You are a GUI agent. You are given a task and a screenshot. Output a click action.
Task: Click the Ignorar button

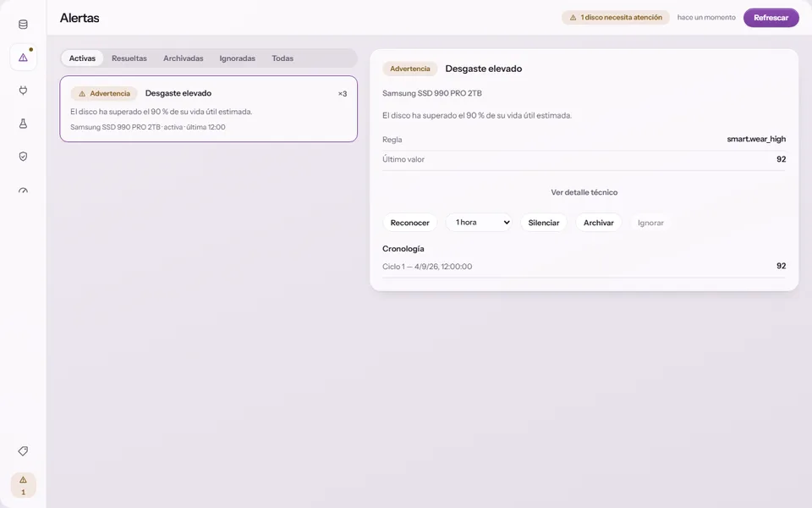pyautogui.click(x=650, y=223)
